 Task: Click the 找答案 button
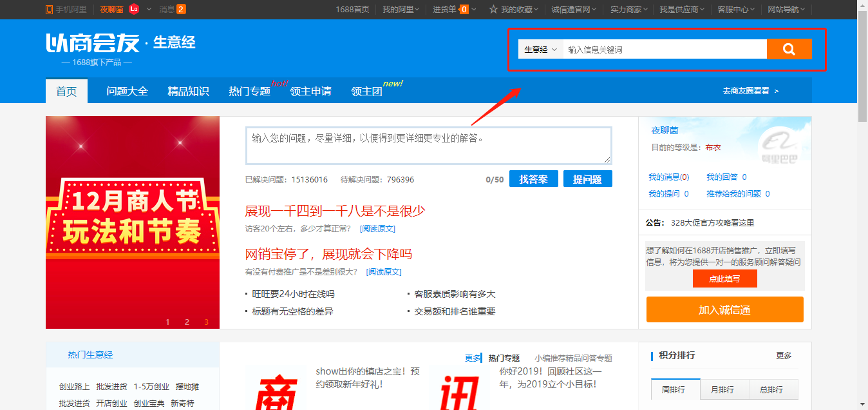(x=533, y=179)
